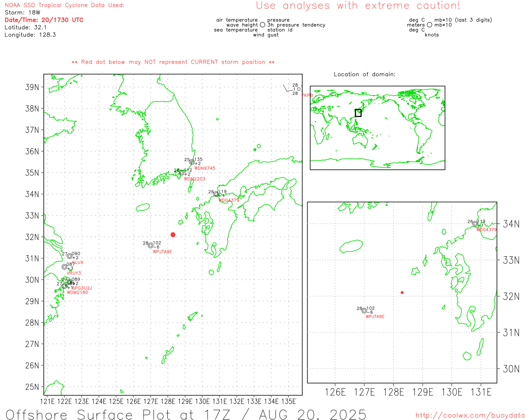Screen dimensions: 525x420
Task: Click the 'station id' legend label
Action: [x=280, y=30]
